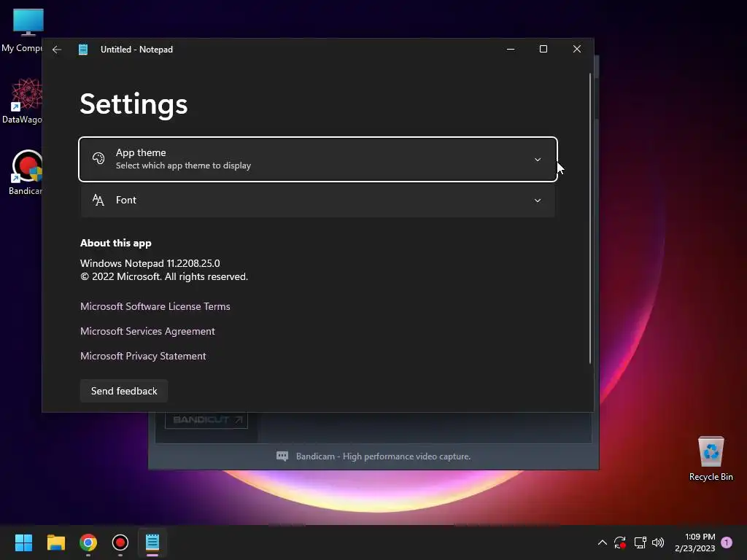Viewport: 747px width, 560px height.
Task: Click the App theme palette icon
Action: (x=98, y=158)
